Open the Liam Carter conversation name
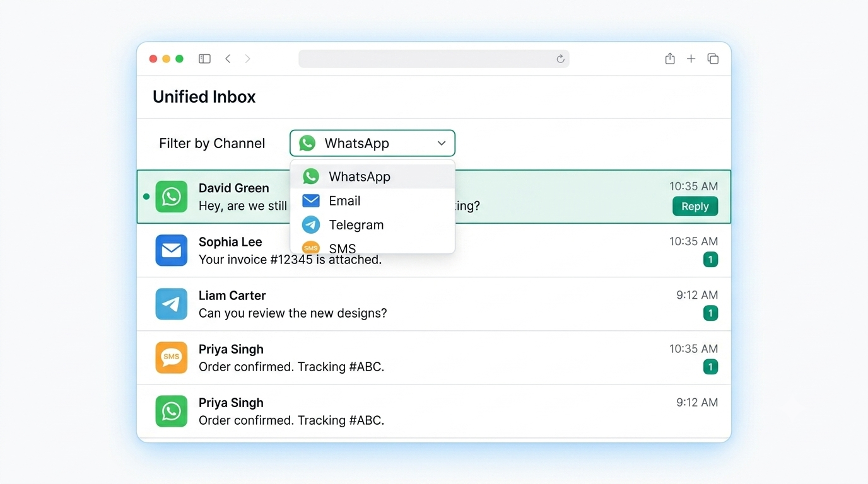This screenshot has width=868, height=484. tap(232, 296)
